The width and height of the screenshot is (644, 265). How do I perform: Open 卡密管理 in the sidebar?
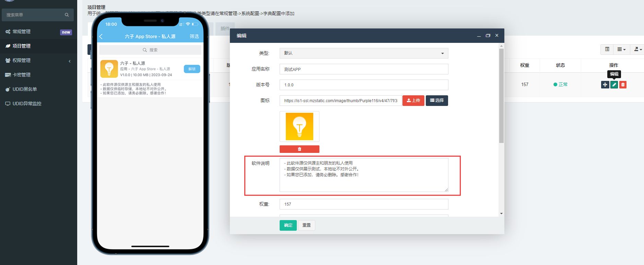pos(22,75)
